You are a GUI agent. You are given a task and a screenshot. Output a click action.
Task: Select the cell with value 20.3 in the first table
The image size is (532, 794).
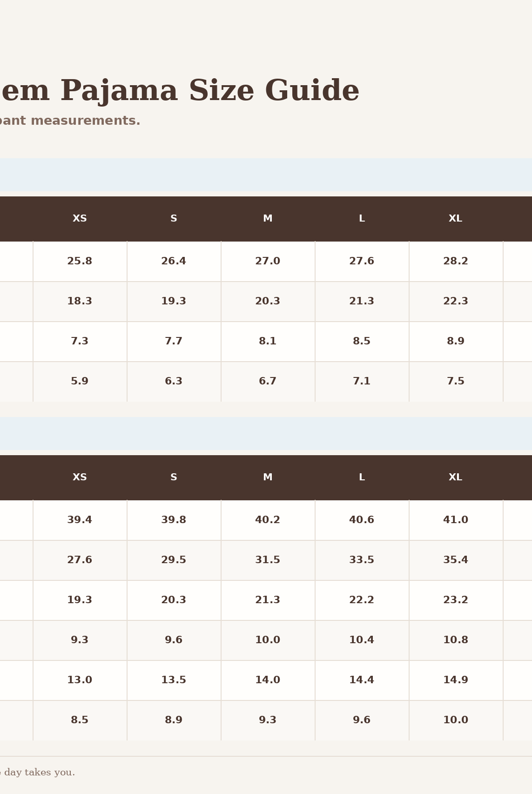pos(268,301)
